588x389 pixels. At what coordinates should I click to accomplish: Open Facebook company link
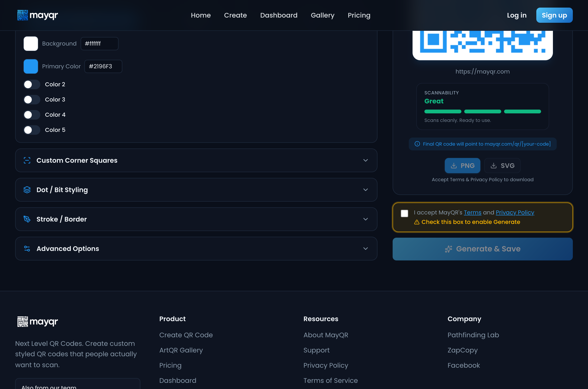(x=464, y=365)
